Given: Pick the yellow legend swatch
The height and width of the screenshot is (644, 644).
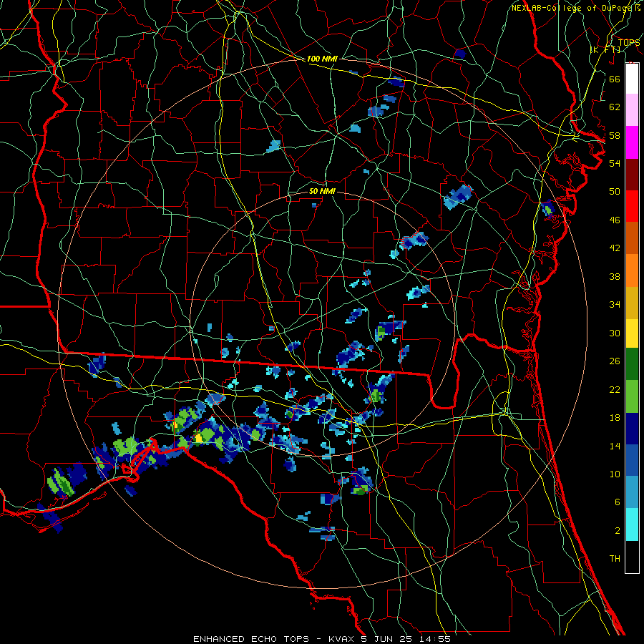Looking at the screenshot, I should tap(632, 333).
